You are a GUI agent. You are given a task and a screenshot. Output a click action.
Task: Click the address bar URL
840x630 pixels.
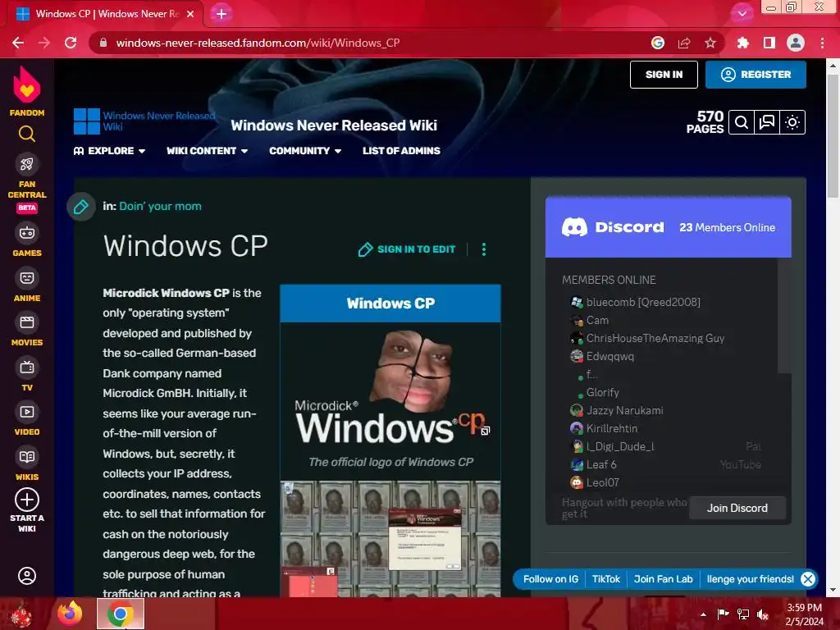point(258,43)
